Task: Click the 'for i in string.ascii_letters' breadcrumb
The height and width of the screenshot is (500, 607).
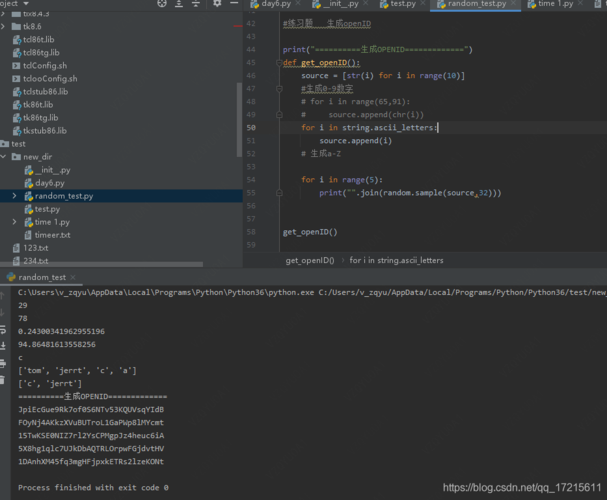Action: 396,260
